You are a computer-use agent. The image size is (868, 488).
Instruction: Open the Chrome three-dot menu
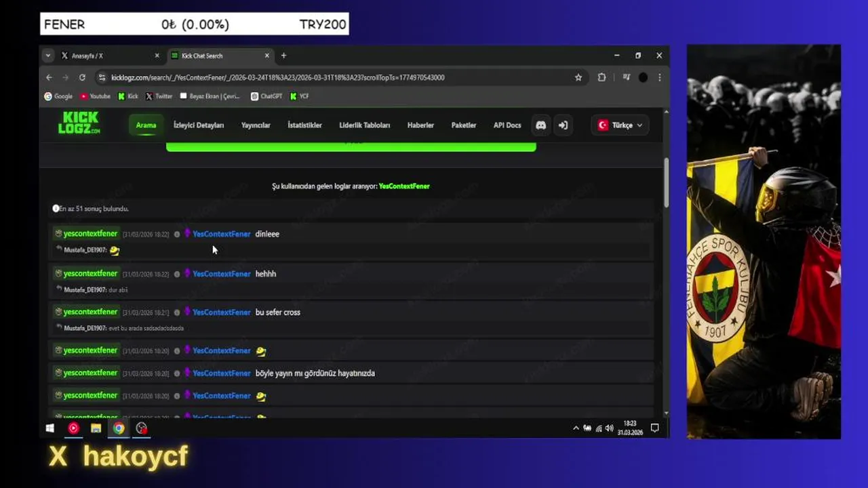659,77
